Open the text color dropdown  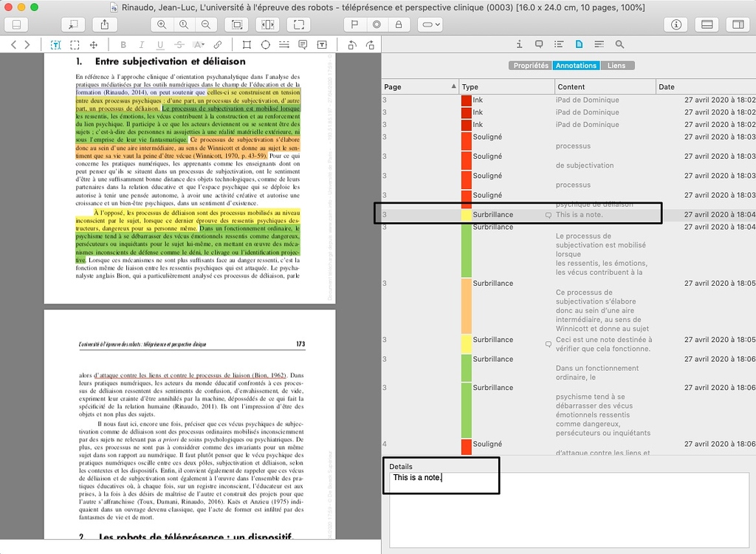coord(199,44)
